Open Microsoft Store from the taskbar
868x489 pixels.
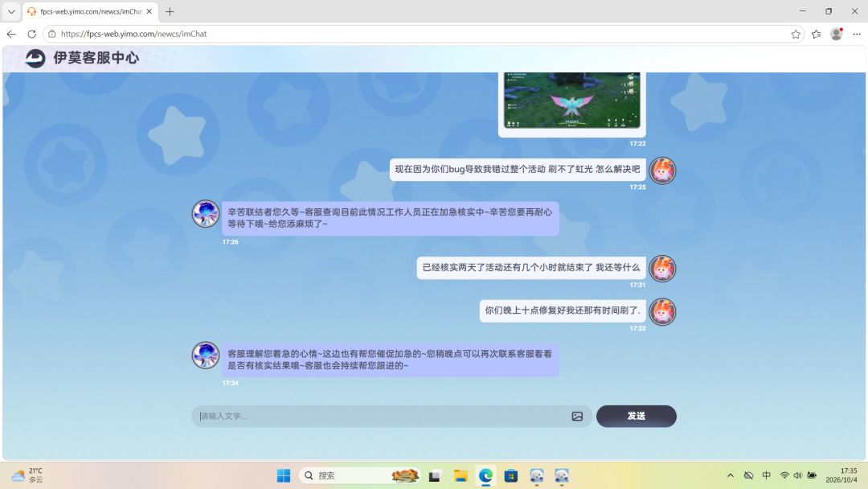[511, 475]
